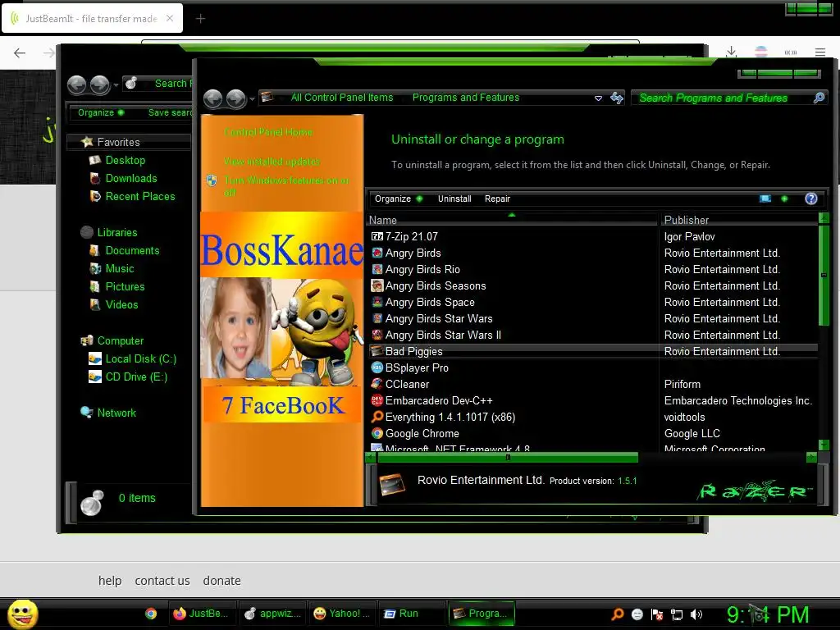Image resolution: width=840 pixels, height=630 pixels.
Task: Click the Back arrow in Programs and Features
Action: pyautogui.click(x=213, y=98)
